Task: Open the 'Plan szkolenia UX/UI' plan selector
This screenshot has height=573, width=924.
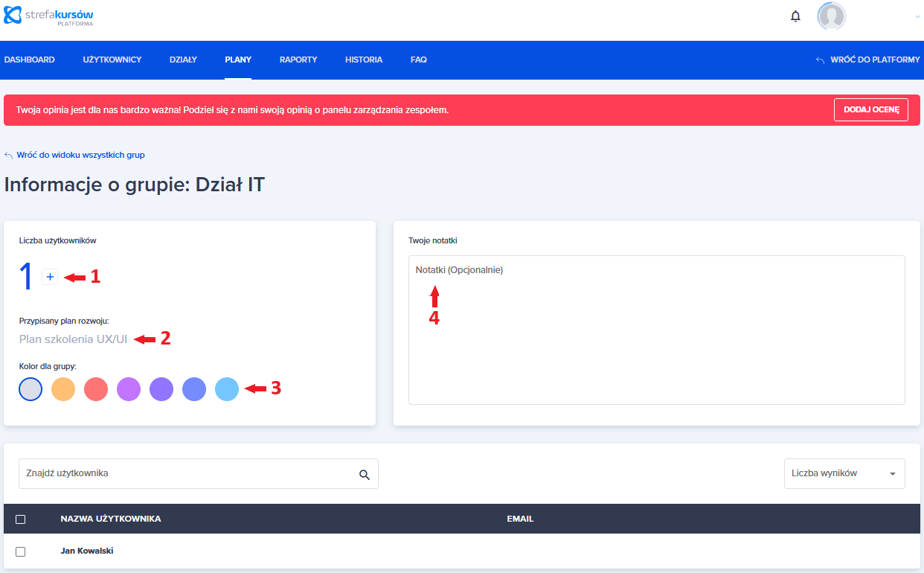Action: click(74, 339)
